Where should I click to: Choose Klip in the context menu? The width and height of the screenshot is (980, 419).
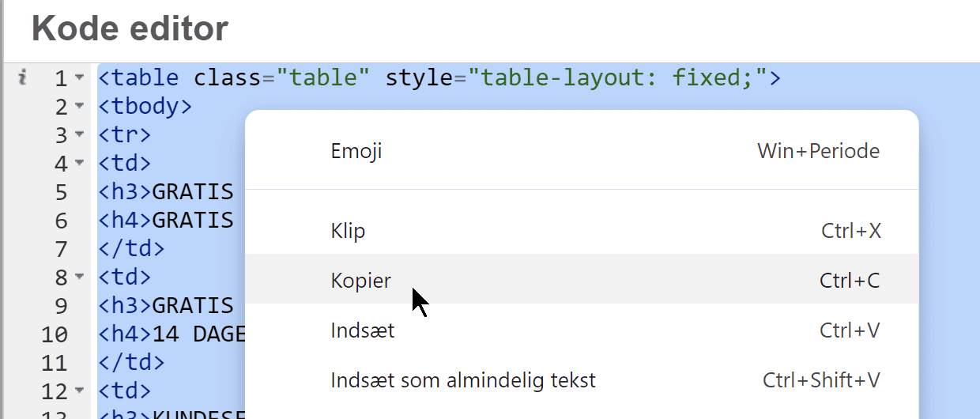[x=582, y=231]
